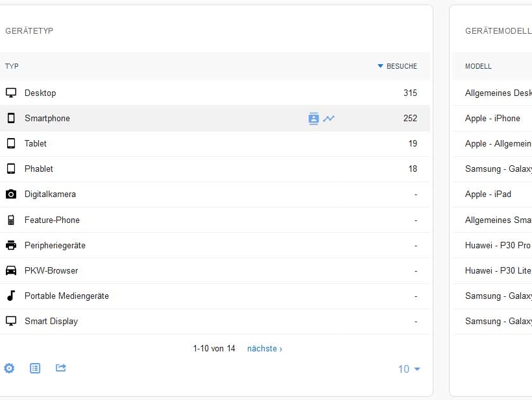The width and height of the screenshot is (532, 400).
Task: Sort by the Besuche column header
Action: 401,66
